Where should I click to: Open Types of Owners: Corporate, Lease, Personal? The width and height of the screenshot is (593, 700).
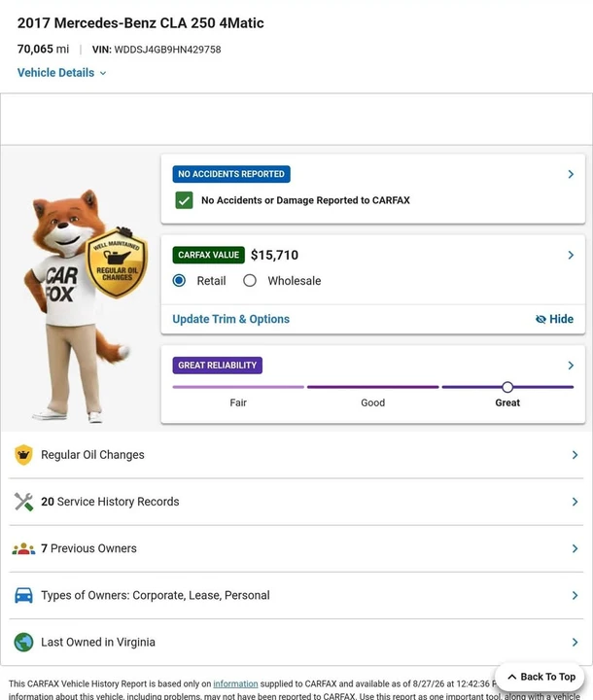tap(156, 596)
